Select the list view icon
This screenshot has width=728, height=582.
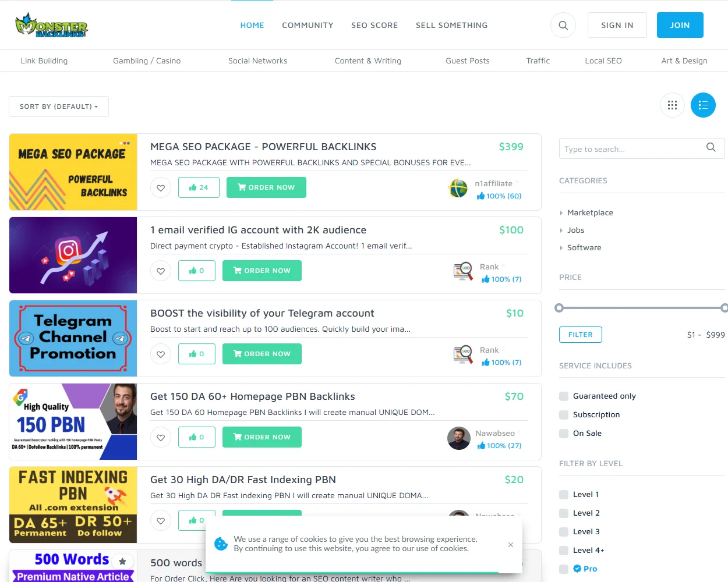tap(703, 105)
